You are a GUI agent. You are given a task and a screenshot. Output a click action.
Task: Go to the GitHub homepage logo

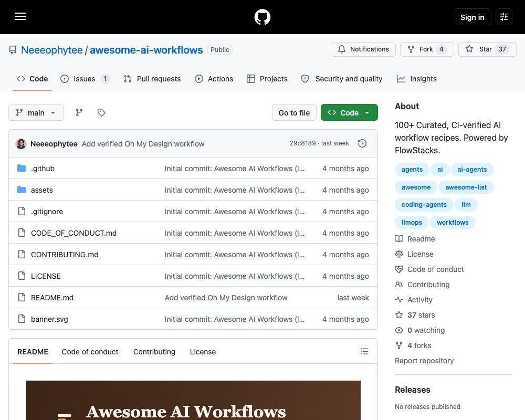pos(262,17)
